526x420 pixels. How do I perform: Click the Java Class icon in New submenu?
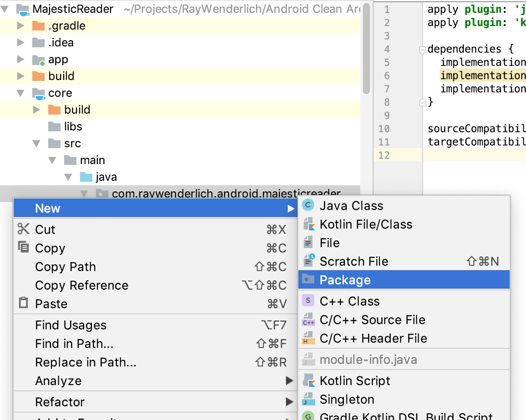coord(308,205)
